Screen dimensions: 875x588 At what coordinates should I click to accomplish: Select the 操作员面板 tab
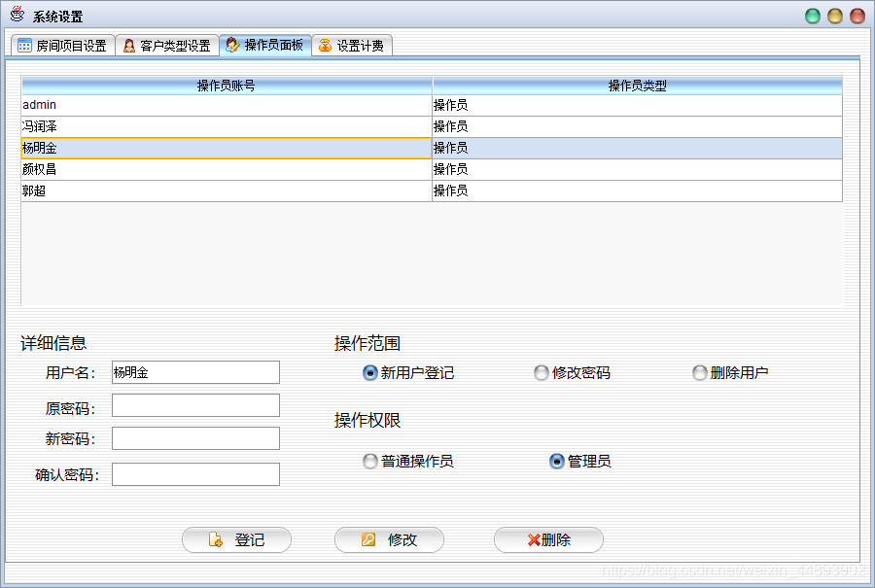pyautogui.click(x=265, y=45)
